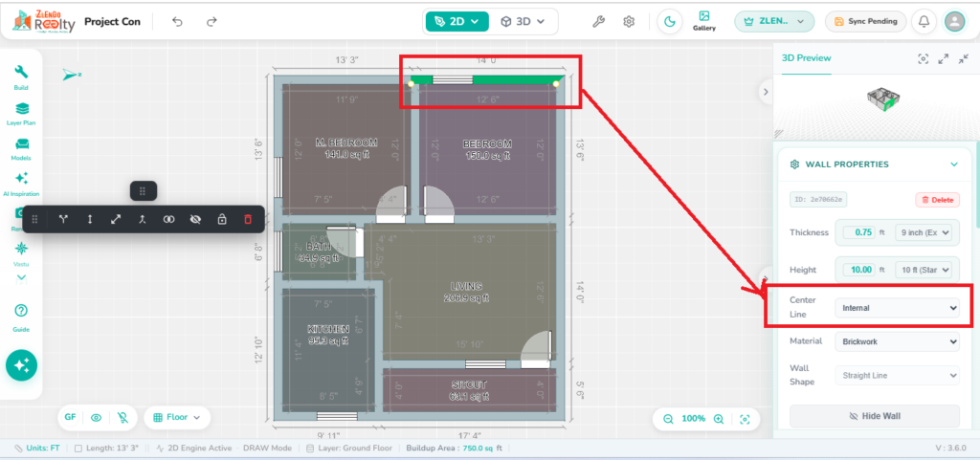Image resolution: width=980 pixels, height=460 pixels.
Task: Click the Zlendo Realty logo
Action: coord(42,21)
